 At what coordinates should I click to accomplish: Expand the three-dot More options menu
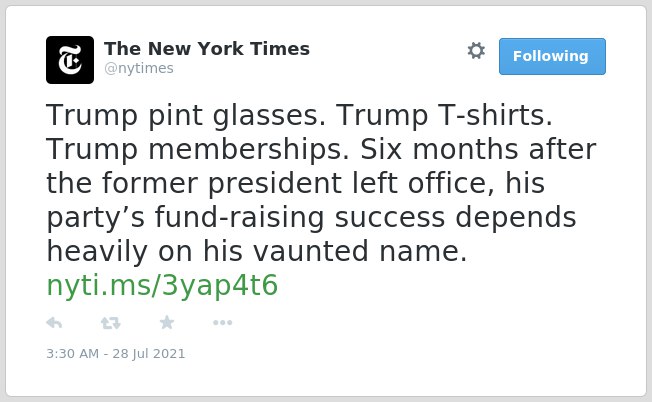222,323
